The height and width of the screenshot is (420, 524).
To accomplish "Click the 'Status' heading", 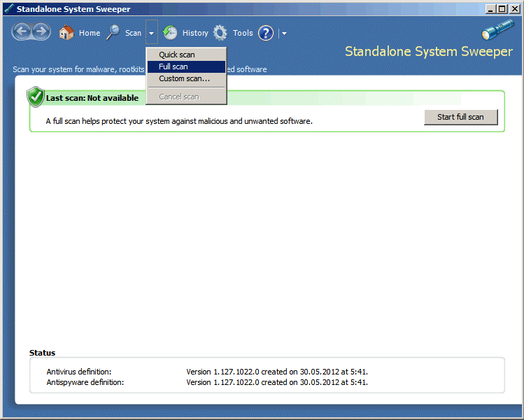I will (x=42, y=353).
